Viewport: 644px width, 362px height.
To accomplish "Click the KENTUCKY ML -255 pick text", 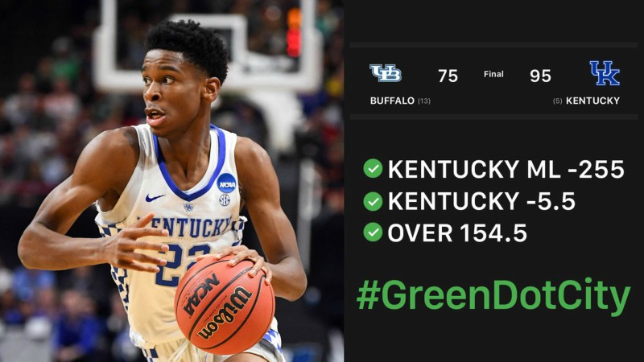I will [506, 169].
